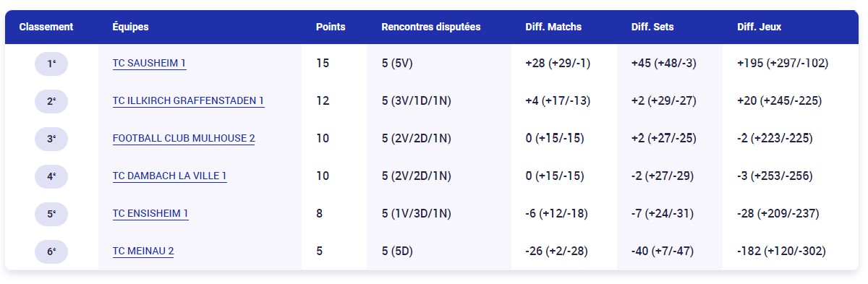This screenshot has height=284, width=868.
Task: Open the FOOTBALL CLUB MULHOUSE 2 link
Action: [x=184, y=138]
